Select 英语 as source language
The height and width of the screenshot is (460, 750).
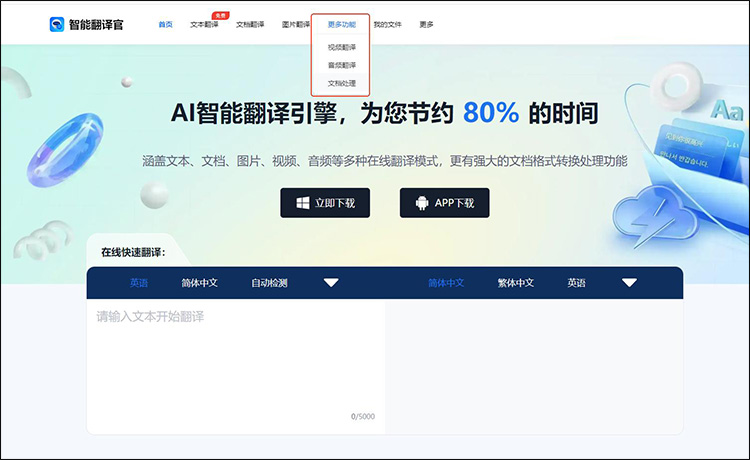point(139,283)
